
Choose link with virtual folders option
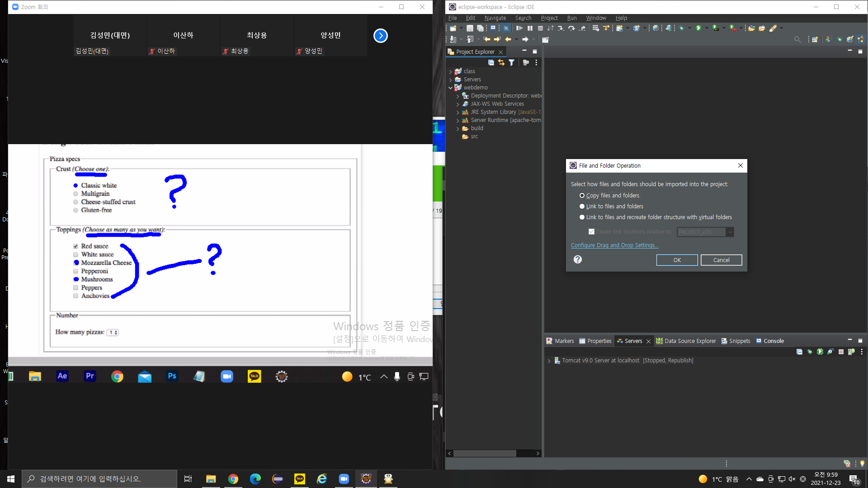point(582,217)
